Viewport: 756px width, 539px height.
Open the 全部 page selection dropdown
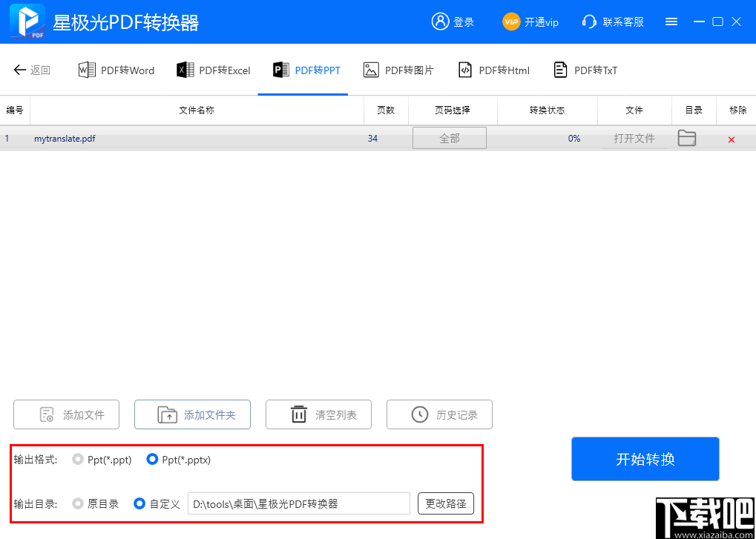[x=449, y=138]
